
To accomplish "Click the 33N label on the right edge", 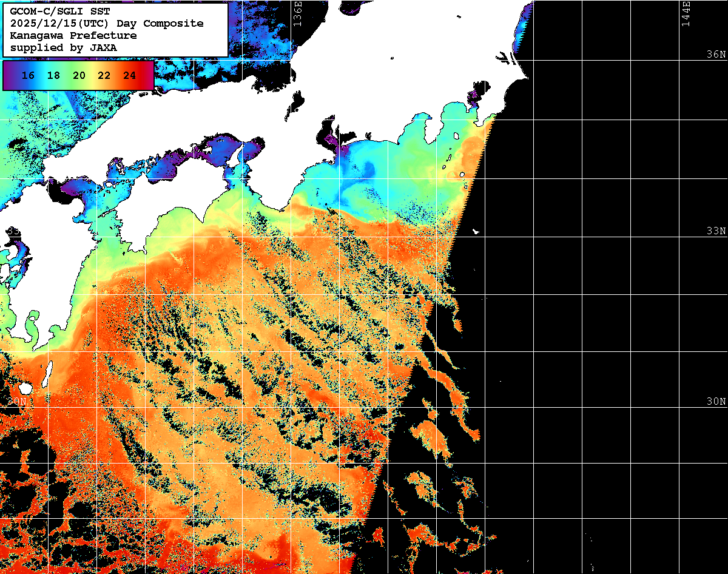I will (x=716, y=231).
